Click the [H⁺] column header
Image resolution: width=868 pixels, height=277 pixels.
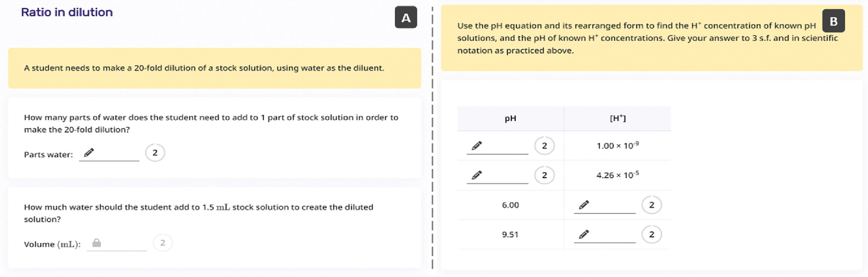click(x=617, y=119)
